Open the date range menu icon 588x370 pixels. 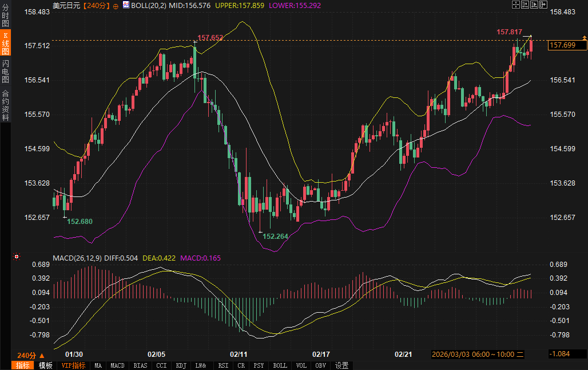520,355
